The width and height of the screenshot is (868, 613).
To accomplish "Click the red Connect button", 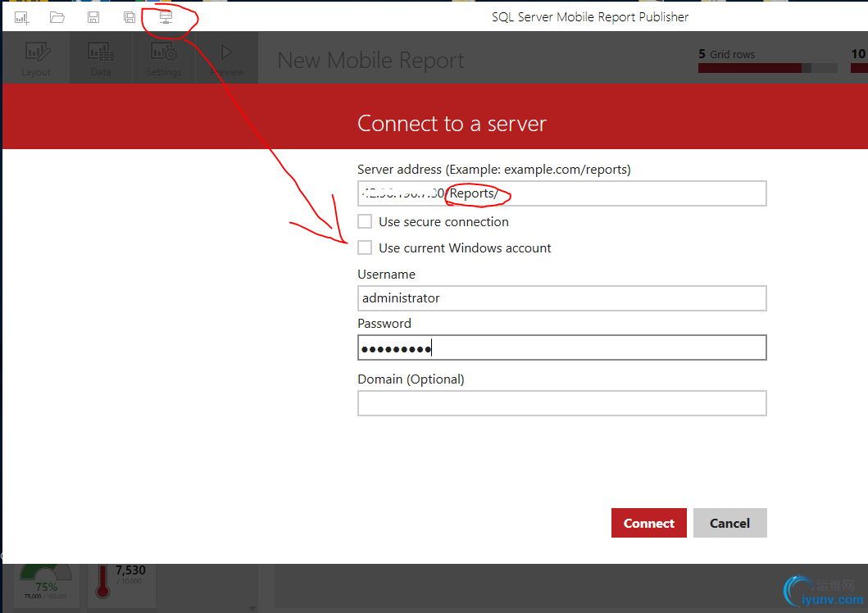I will click(x=649, y=523).
